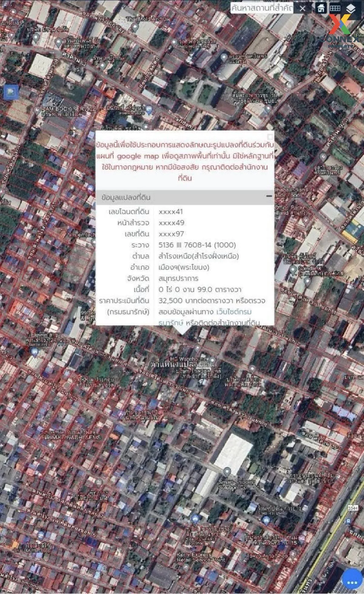Click the blue image icon on left edge

click(x=11, y=92)
